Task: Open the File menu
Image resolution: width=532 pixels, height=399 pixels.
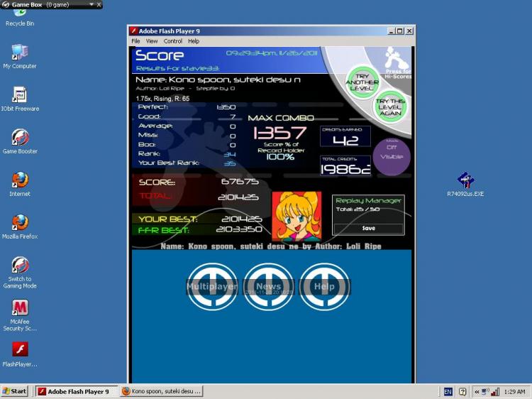Action: (135, 41)
